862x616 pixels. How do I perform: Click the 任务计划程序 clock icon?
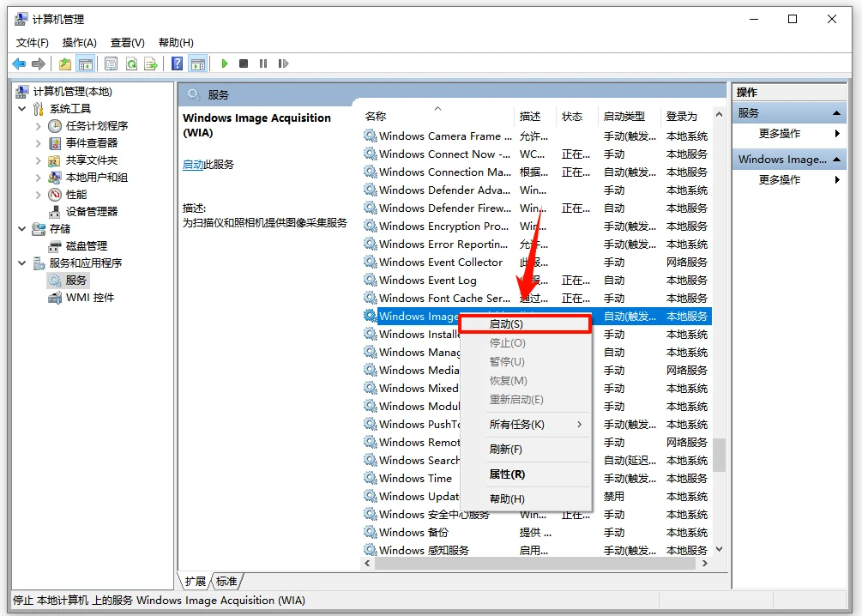(x=54, y=126)
